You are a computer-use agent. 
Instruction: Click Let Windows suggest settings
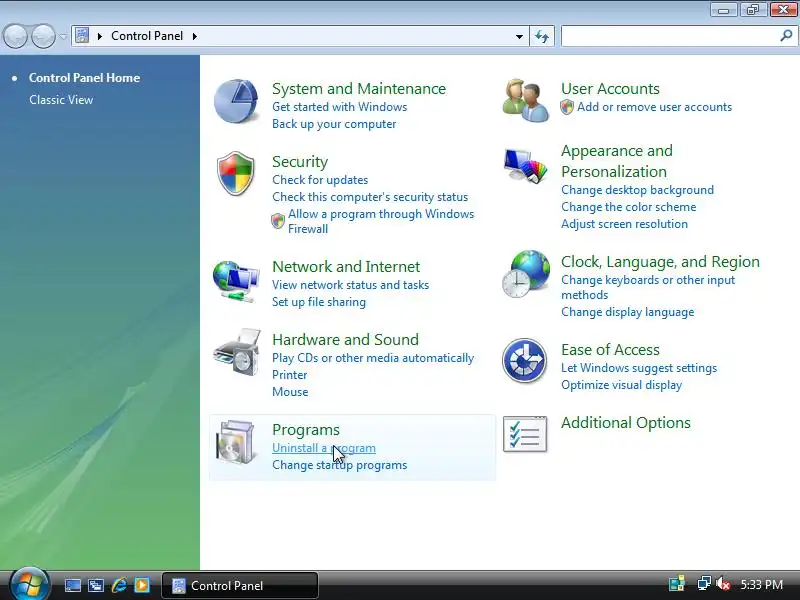[639, 368]
